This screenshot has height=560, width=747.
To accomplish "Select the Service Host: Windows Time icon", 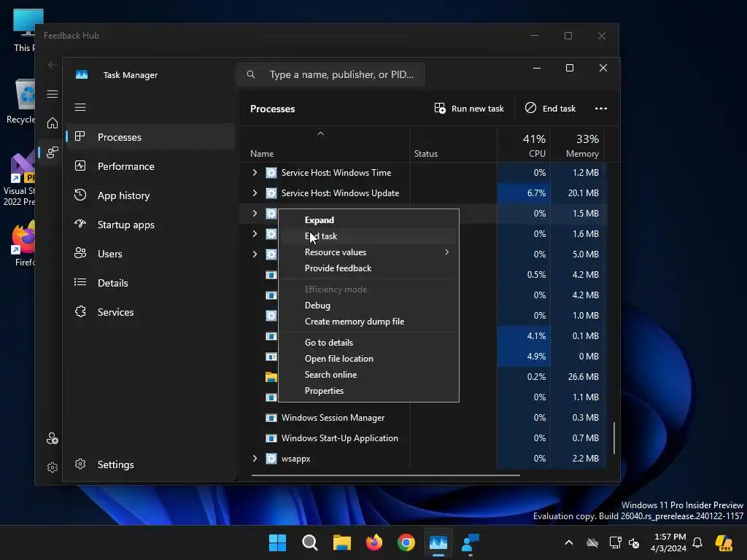I will coord(271,172).
